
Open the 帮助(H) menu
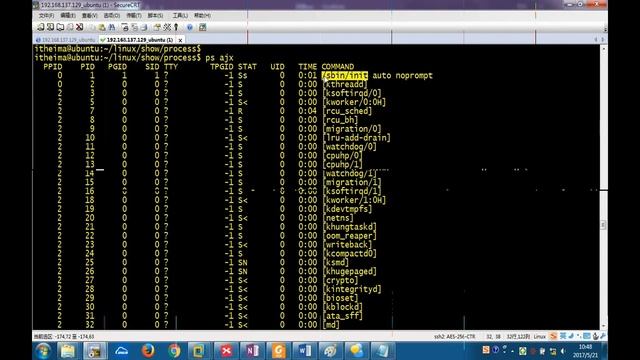202,16
